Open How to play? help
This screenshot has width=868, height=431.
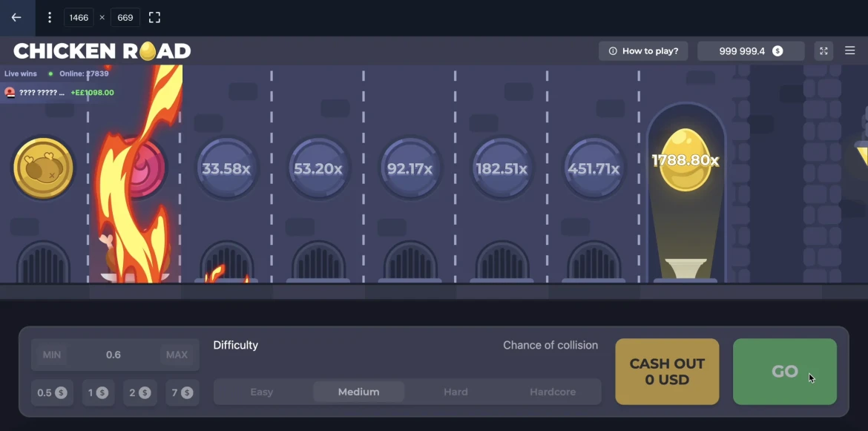tap(643, 51)
